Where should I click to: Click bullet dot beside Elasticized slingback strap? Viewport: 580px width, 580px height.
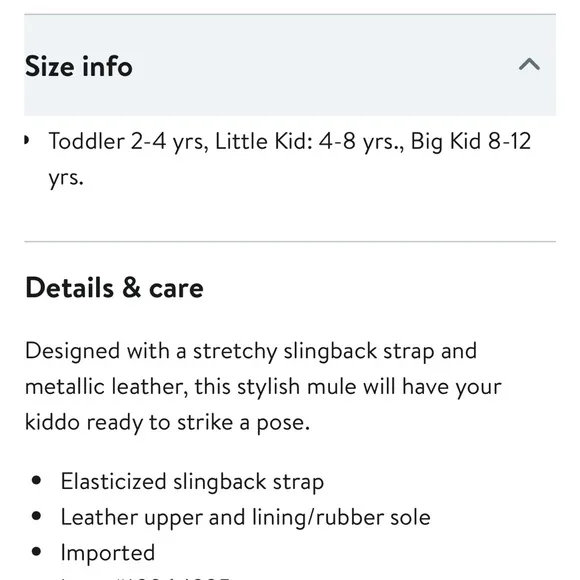36,480
